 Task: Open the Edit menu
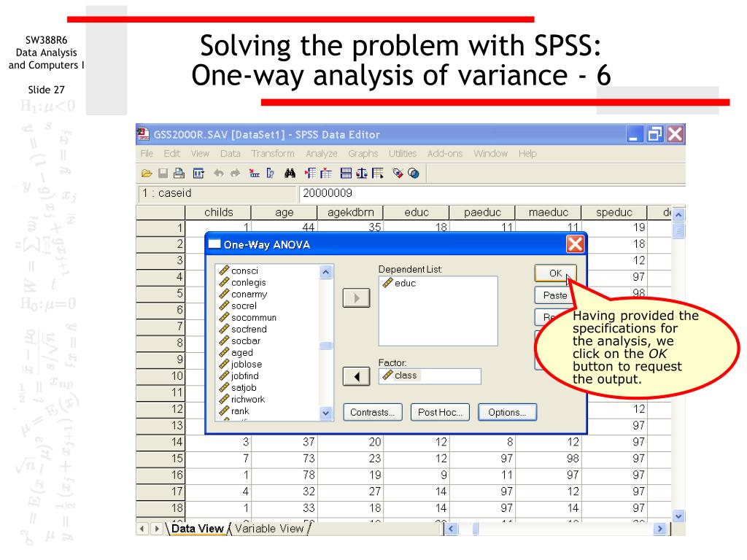(x=172, y=153)
